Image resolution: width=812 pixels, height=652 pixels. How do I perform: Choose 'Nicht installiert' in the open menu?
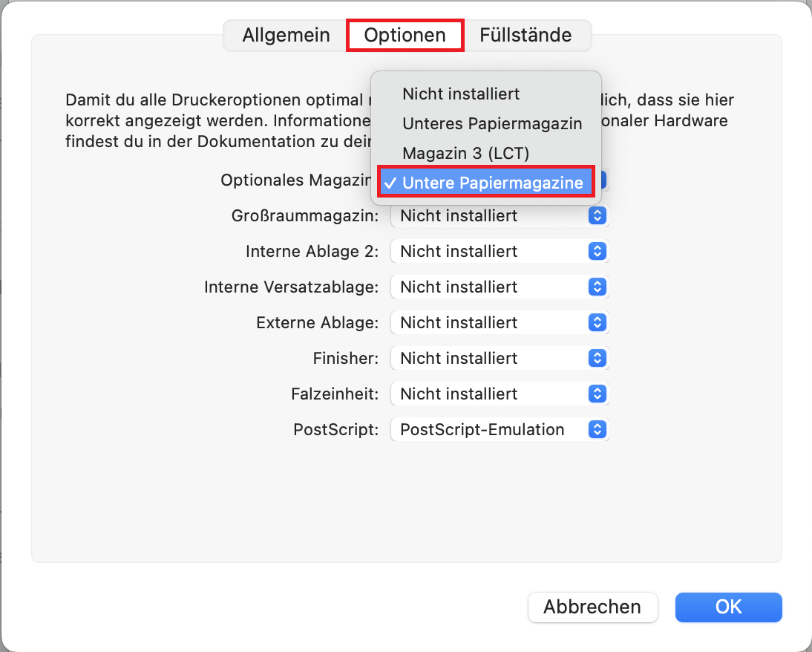461,94
